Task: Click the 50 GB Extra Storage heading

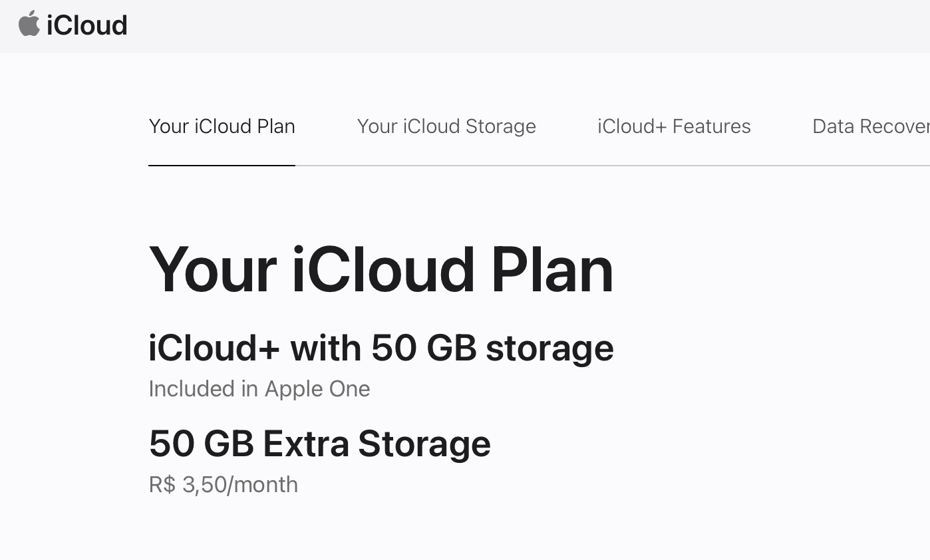Action: point(319,444)
